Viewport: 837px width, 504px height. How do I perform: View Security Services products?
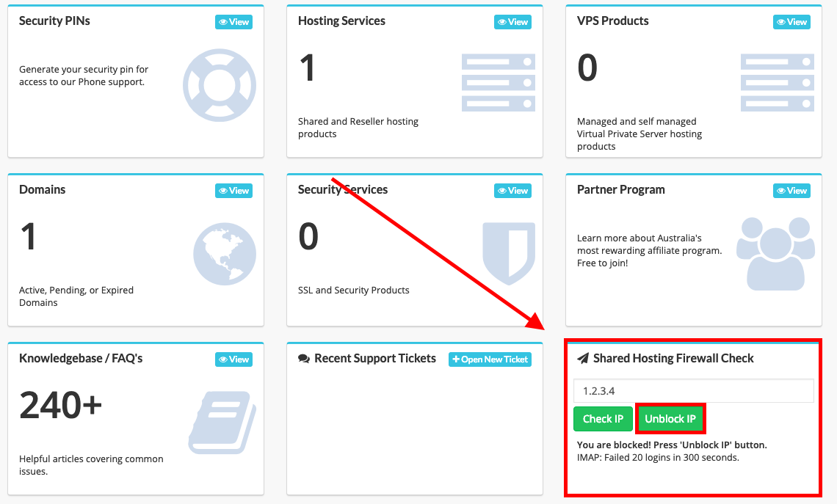point(512,191)
